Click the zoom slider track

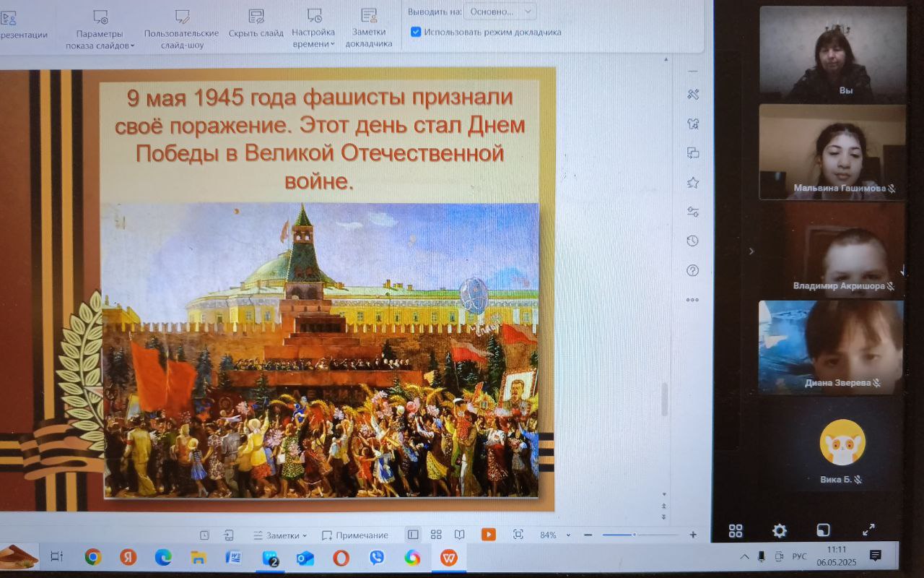click(x=640, y=535)
